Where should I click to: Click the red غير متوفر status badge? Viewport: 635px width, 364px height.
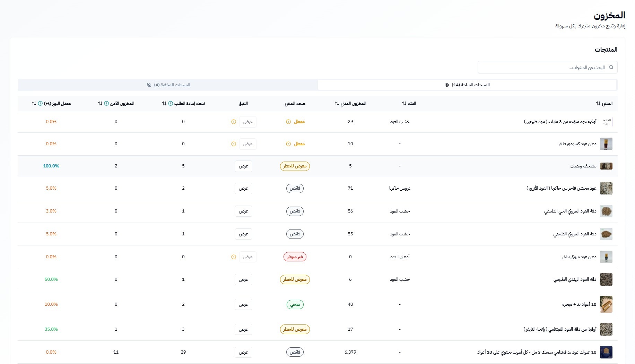tap(295, 257)
